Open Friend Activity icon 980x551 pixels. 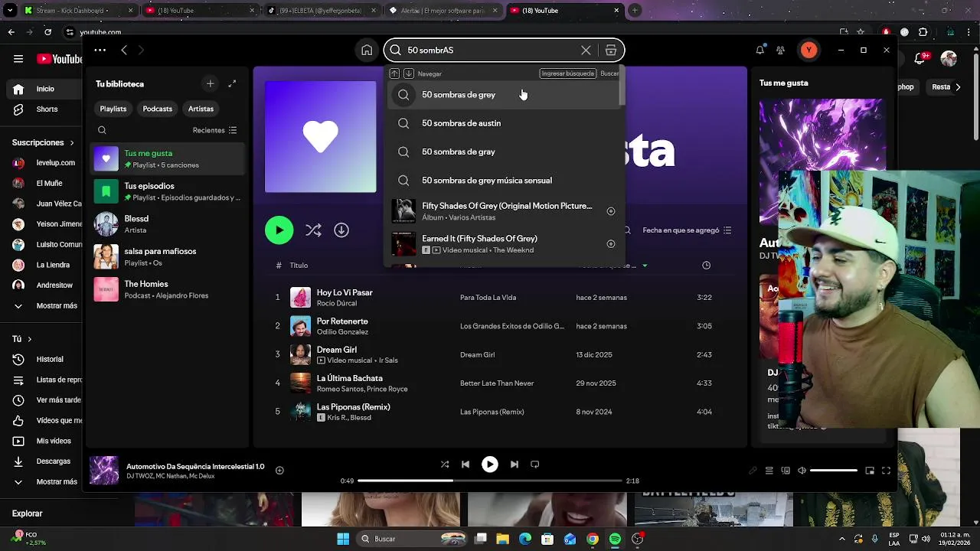(780, 50)
